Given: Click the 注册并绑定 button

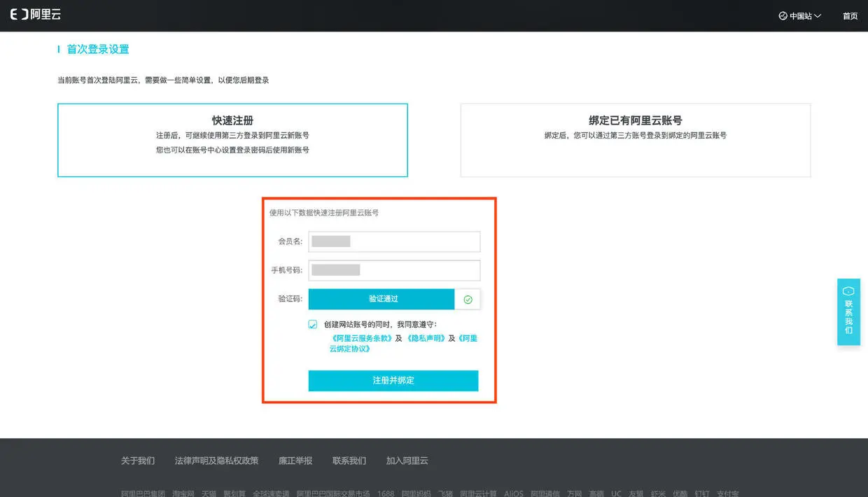Looking at the screenshot, I should pyautogui.click(x=393, y=381).
